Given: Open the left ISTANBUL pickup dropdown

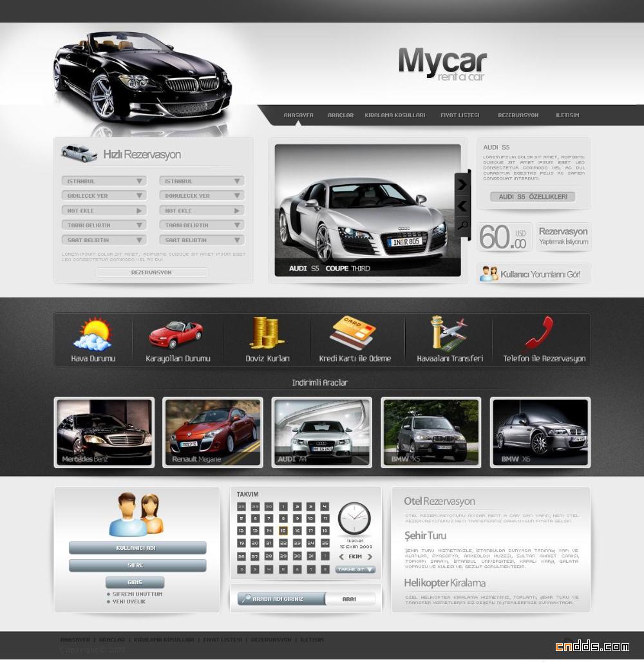Looking at the screenshot, I should pos(104,181).
